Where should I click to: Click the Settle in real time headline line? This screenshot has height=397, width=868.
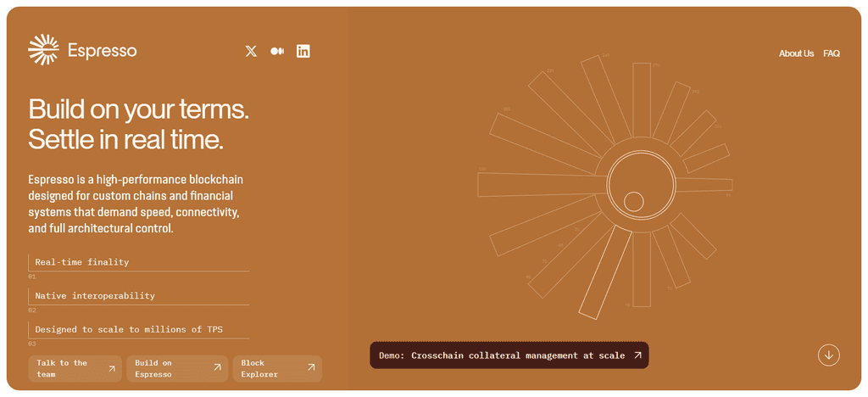(125, 139)
